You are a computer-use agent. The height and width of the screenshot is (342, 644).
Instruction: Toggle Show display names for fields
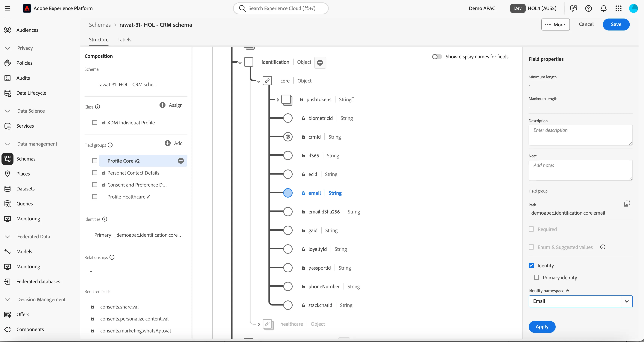(437, 57)
